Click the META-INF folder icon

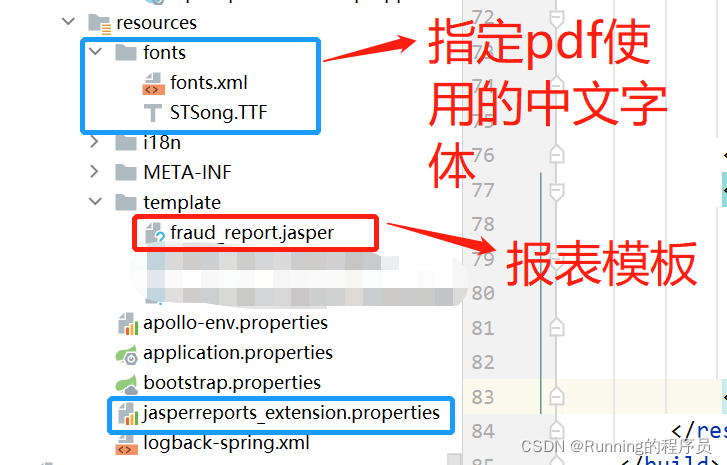pos(126,172)
